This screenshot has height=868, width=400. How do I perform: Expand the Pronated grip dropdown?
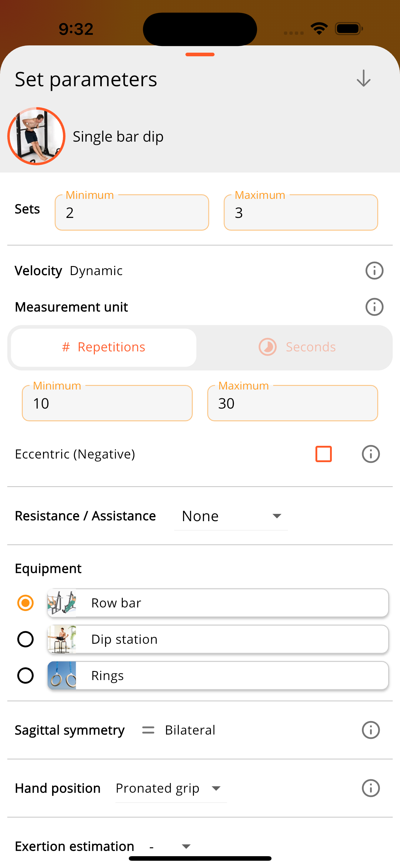pyautogui.click(x=171, y=788)
